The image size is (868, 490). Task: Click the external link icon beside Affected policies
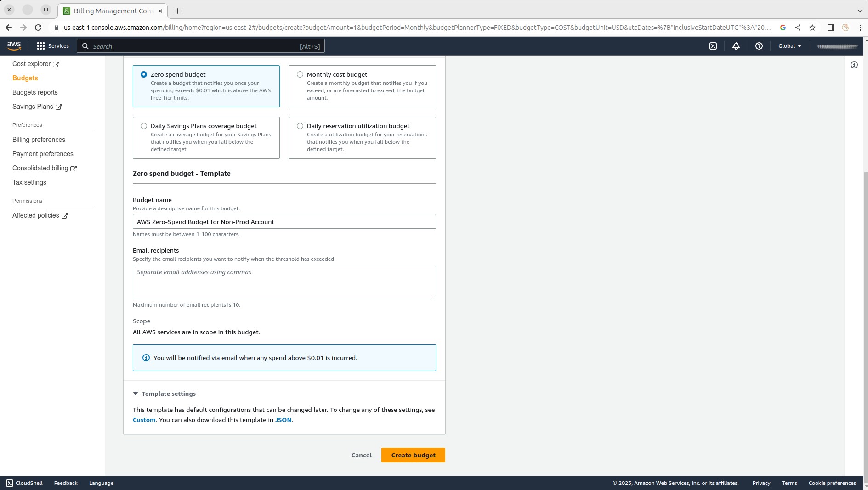click(65, 216)
